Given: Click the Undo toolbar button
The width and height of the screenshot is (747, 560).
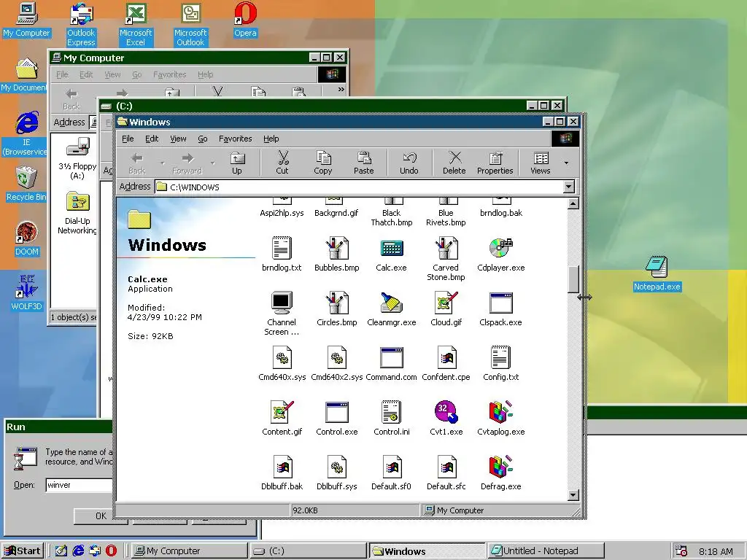Looking at the screenshot, I should click(409, 163).
